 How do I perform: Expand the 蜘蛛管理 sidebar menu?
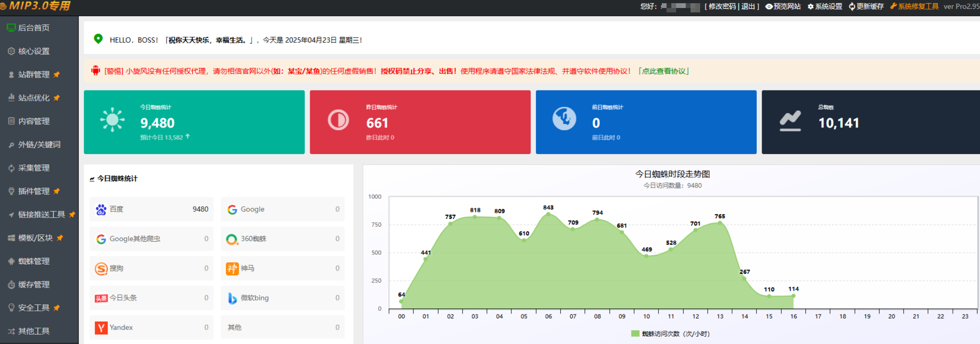click(x=34, y=261)
